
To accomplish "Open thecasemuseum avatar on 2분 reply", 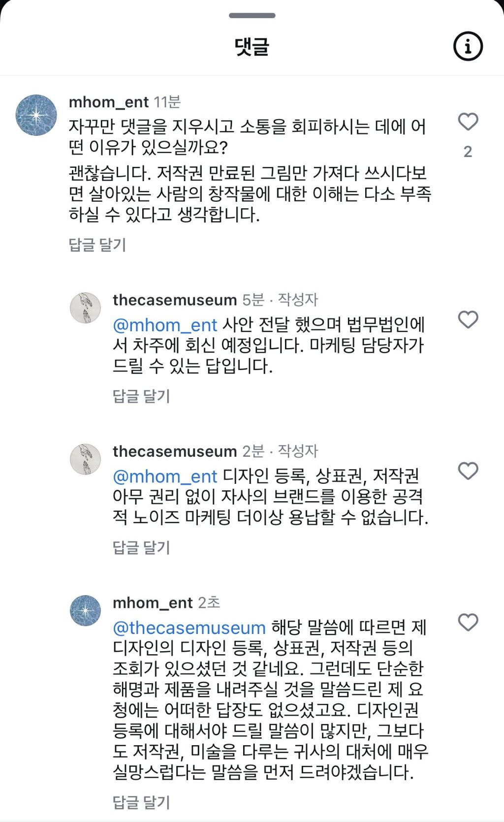I will [x=85, y=459].
